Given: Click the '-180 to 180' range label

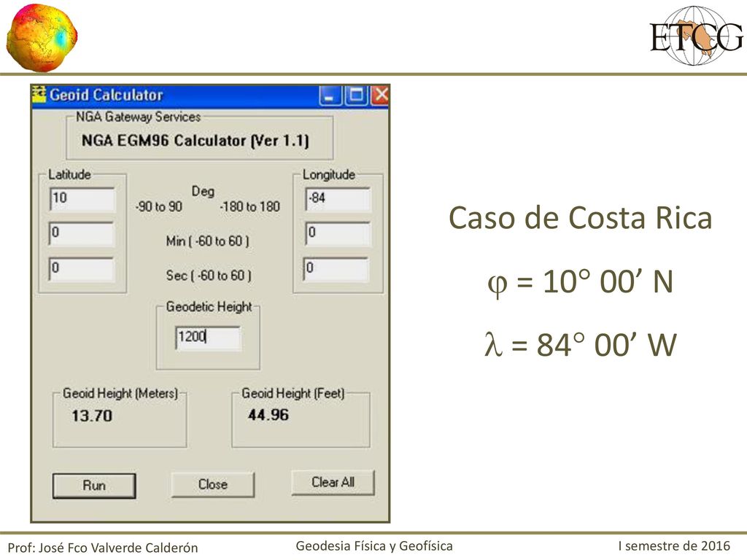Looking at the screenshot, I should (x=249, y=206).
